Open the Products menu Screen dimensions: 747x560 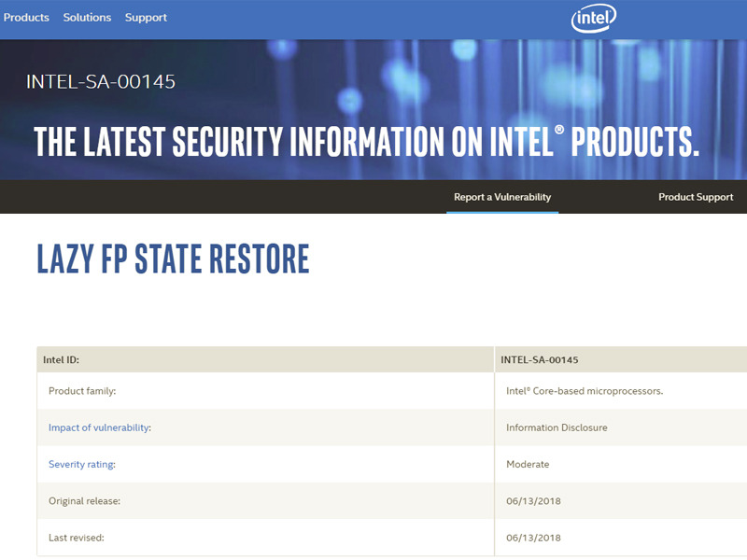[26, 18]
